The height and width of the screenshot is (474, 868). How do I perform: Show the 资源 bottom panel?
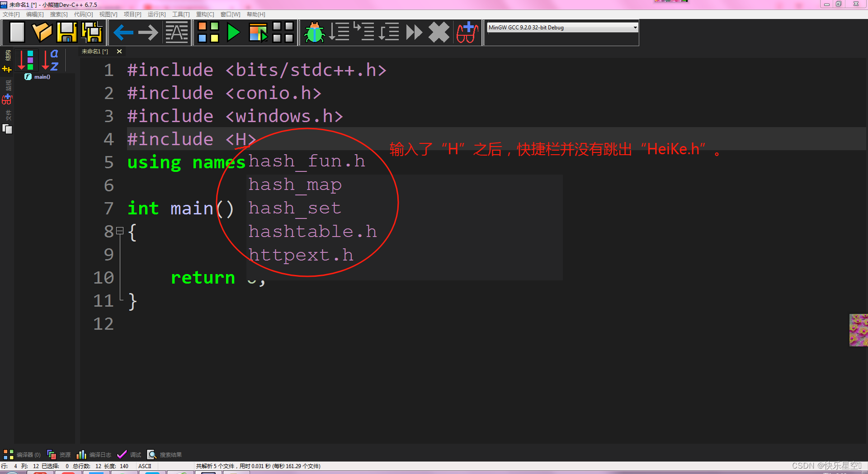coord(59,455)
